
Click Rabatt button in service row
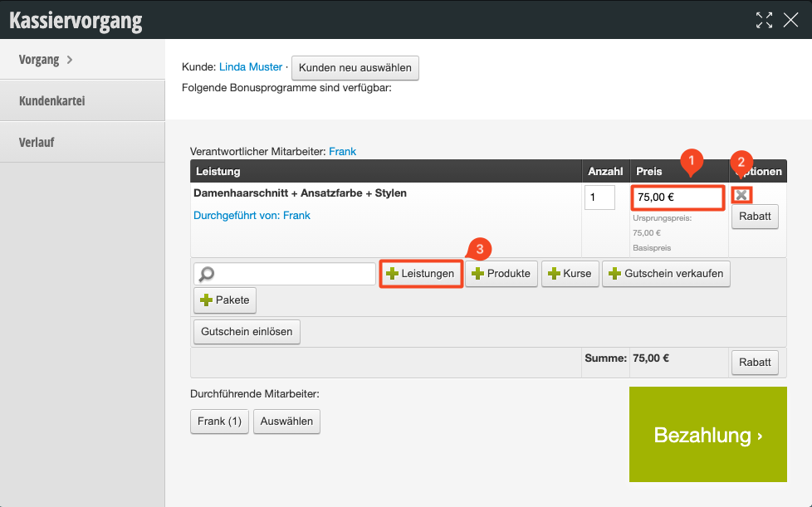[755, 217]
